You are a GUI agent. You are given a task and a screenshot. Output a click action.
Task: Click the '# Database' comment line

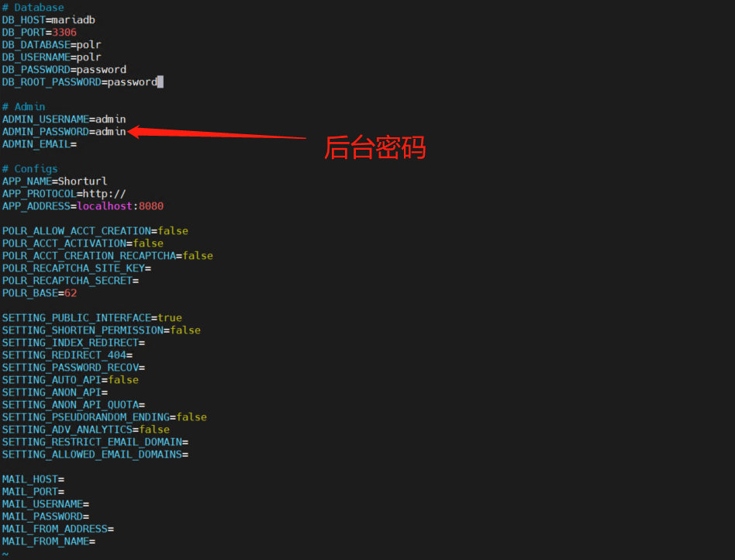pos(33,8)
